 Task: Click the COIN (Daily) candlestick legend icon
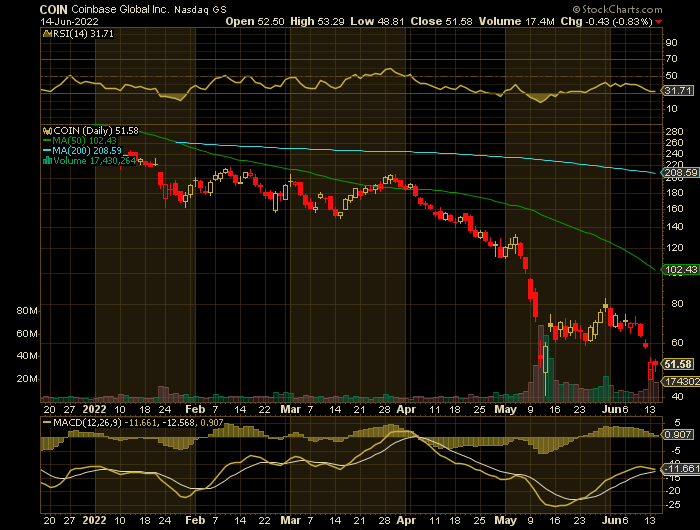tap(45, 130)
